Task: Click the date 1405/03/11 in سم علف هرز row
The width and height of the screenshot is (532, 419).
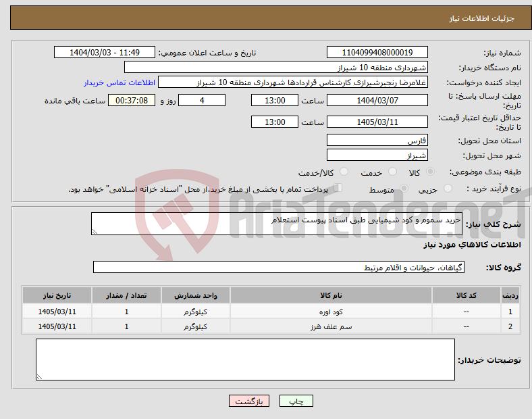Action: point(57,326)
